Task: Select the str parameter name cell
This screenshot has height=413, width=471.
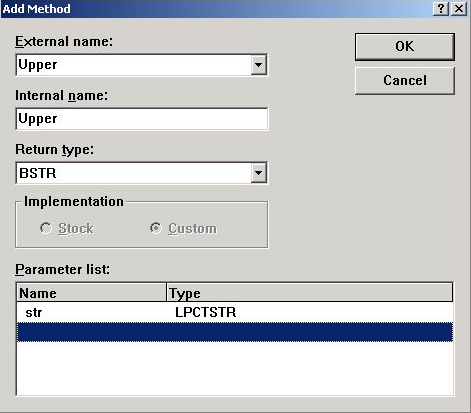Action: coord(34,312)
